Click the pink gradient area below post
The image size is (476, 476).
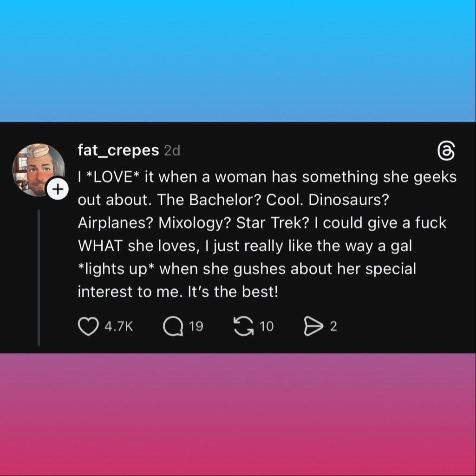pyautogui.click(x=238, y=413)
